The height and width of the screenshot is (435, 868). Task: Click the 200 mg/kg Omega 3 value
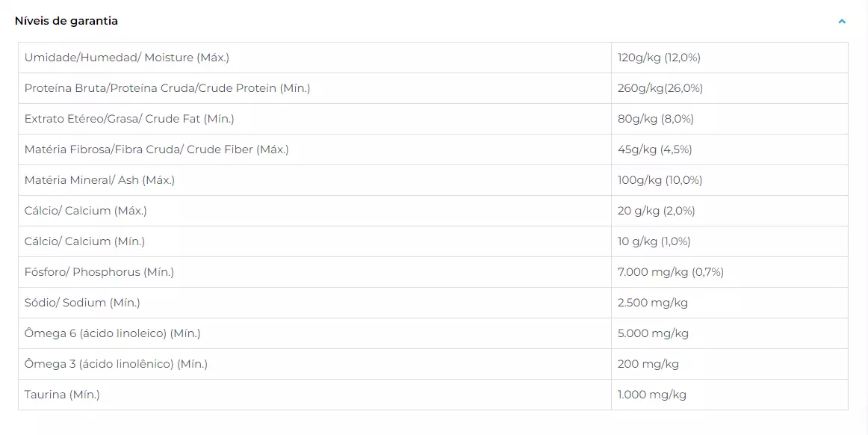point(648,364)
